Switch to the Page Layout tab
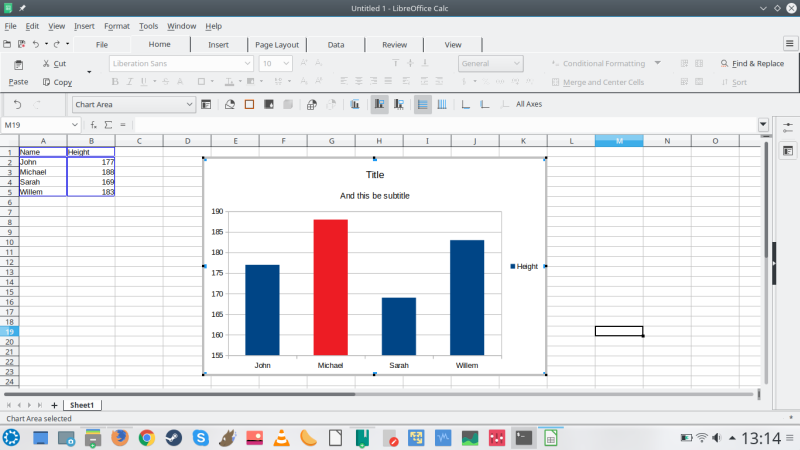Image resolution: width=800 pixels, height=450 pixels. click(x=276, y=45)
